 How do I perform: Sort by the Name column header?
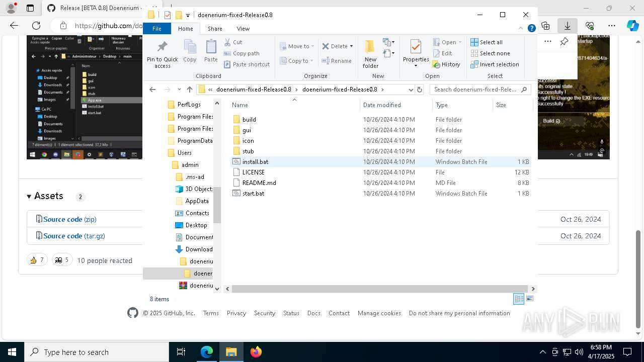pos(294,105)
